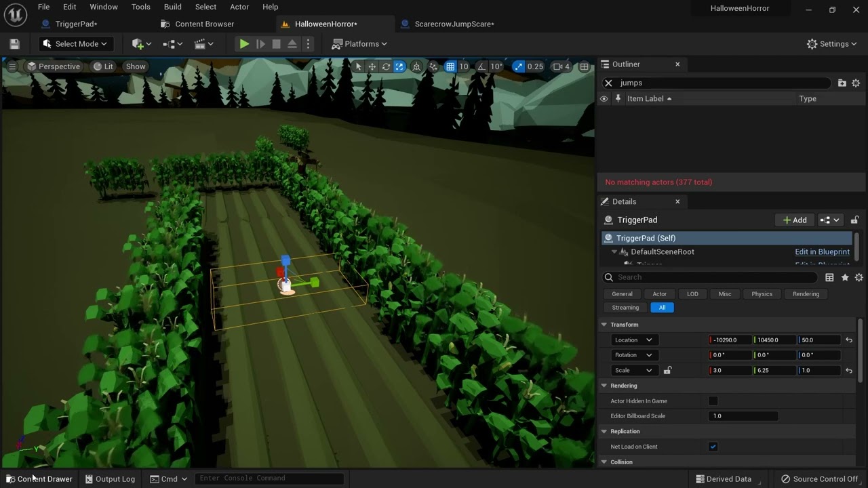Switch to the ScarecrowJumpScare tab
Viewport: 868px width, 488px height.
pos(454,24)
